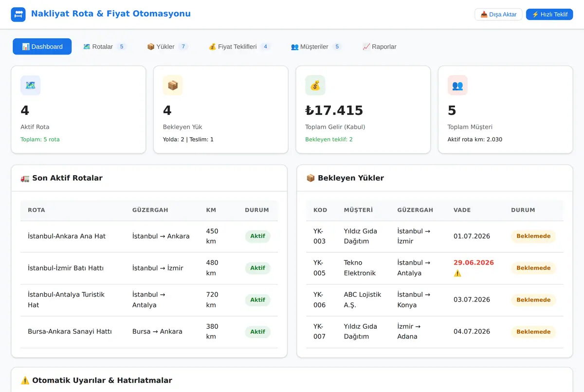
Task: Click Beklemede badge for YK-005
Action: pyautogui.click(x=533, y=268)
